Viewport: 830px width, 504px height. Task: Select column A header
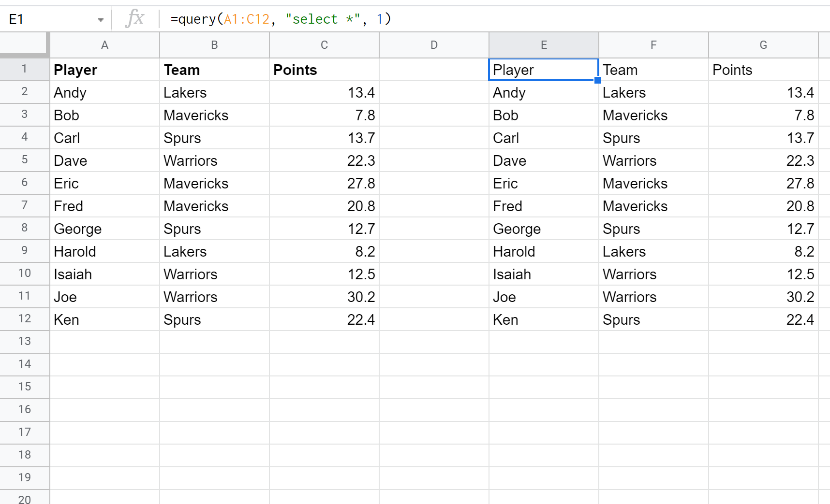point(104,45)
